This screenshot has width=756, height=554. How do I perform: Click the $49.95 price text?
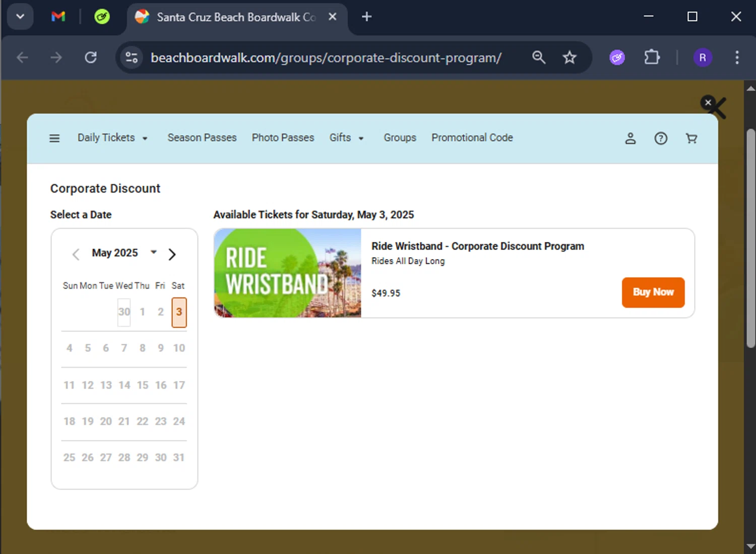click(x=386, y=293)
